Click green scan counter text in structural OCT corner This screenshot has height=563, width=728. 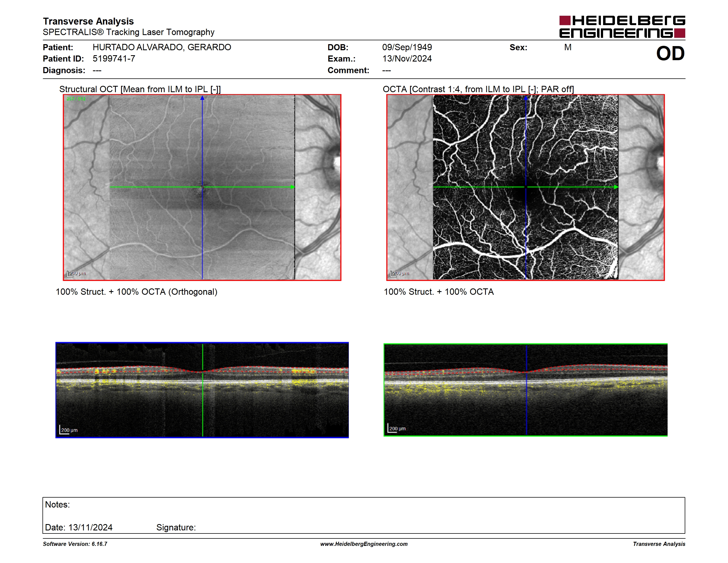tap(76, 99)
